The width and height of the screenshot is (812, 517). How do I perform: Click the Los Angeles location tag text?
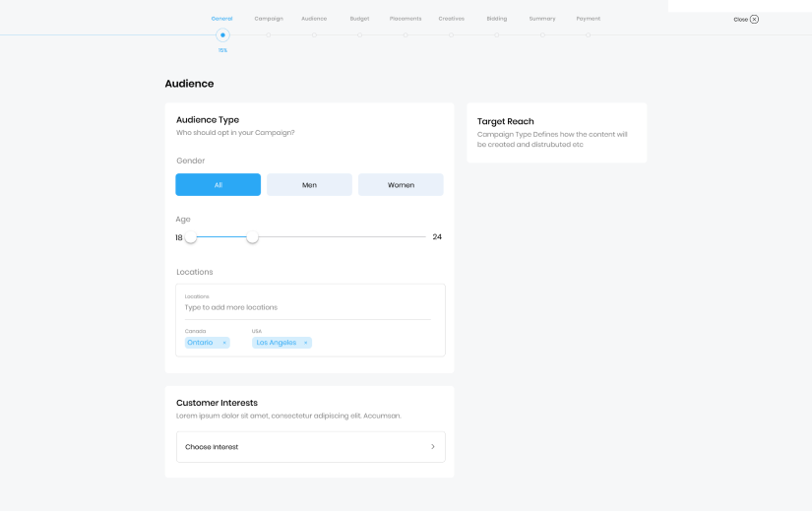pyautogui.click(x=276, y=343)
